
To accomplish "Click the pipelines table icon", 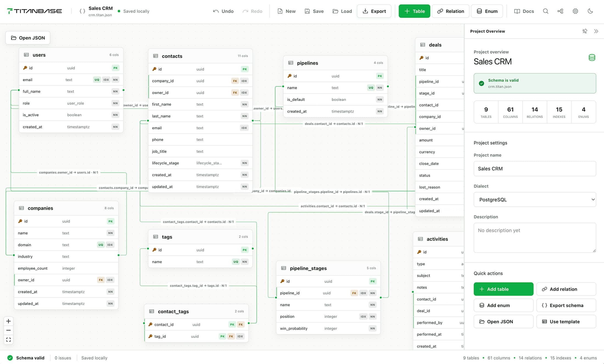I will [291, 63].
